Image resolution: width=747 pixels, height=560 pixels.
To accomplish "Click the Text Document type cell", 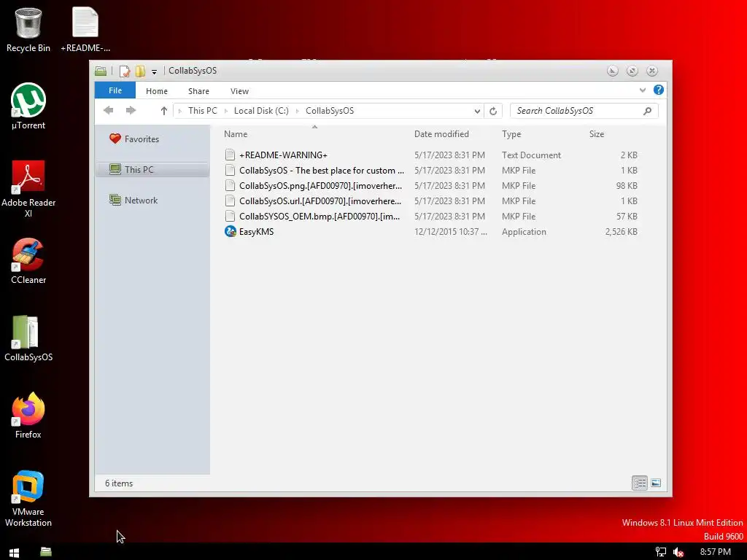I will click(531, 155).
